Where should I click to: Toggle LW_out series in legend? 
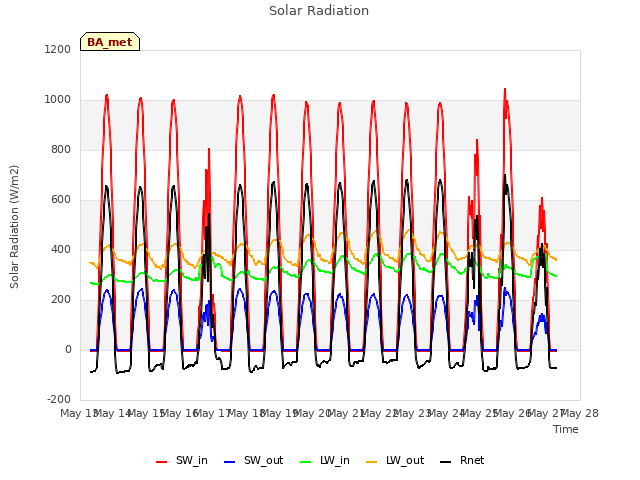click(395, 461)
